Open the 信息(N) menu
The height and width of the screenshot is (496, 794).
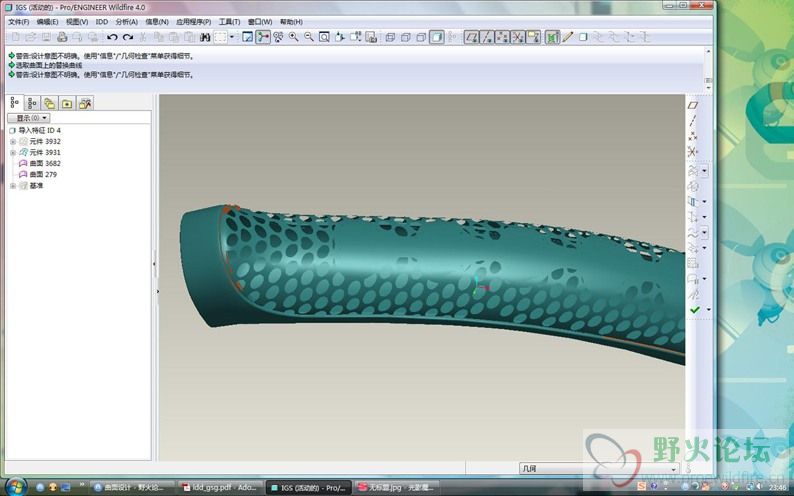tap(157, 22)
